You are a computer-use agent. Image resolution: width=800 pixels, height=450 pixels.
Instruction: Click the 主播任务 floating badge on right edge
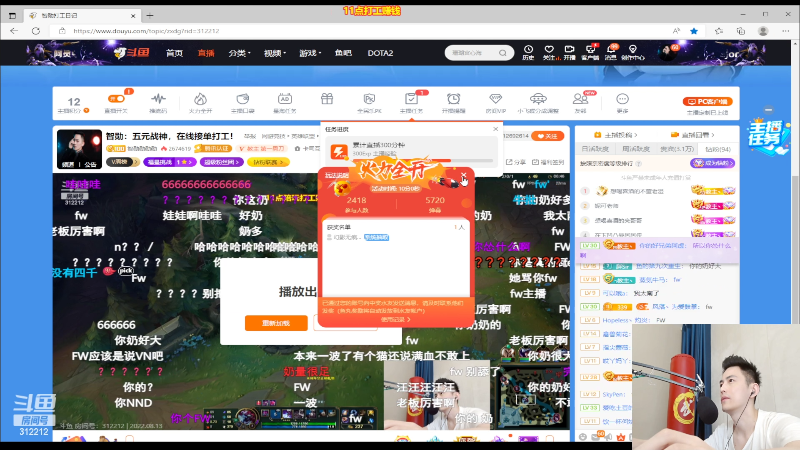pos(768,136)
